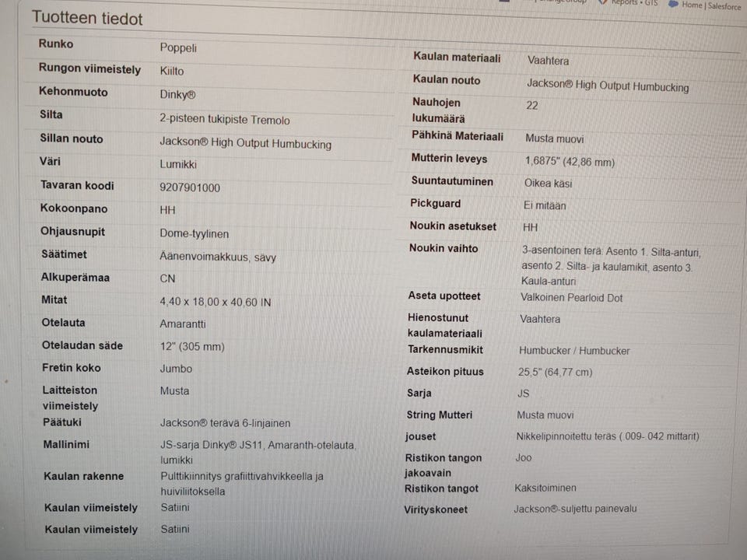Viewport: 747px width, 560px height.
Task: Select the 'Aseta upotteet' label
Action: coord(444,296)
